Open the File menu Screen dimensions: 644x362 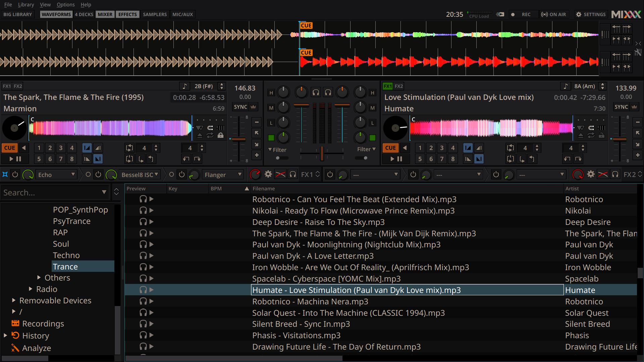tap(8, 4)
